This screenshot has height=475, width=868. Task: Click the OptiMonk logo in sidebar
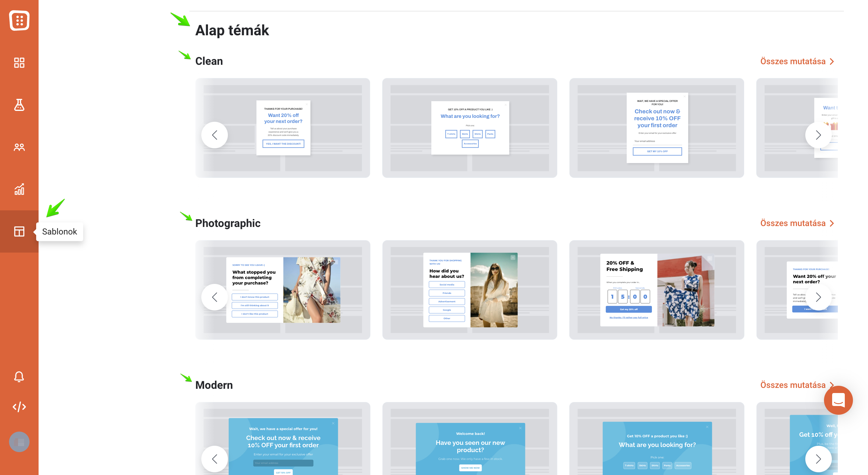point(19,20)
